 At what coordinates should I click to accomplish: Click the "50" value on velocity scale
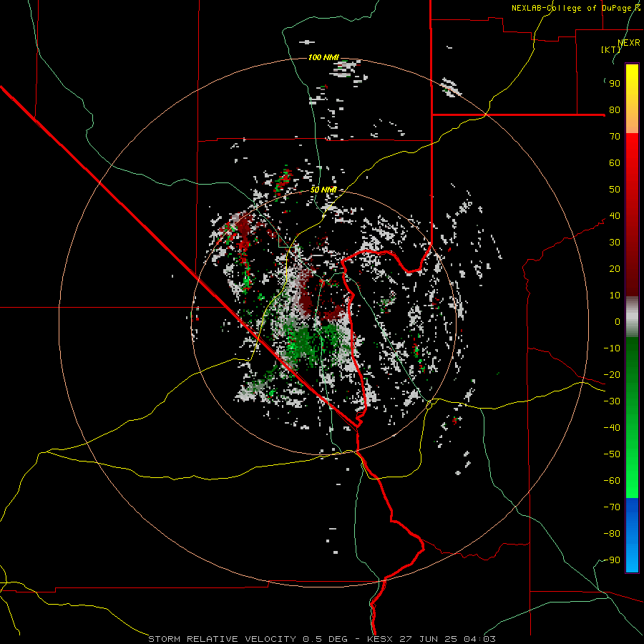[x=615, y=190]
